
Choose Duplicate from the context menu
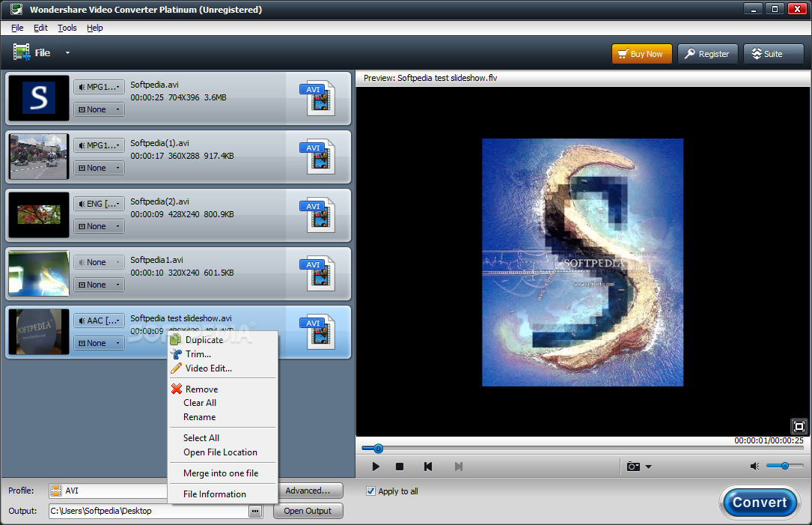point(223,340)
